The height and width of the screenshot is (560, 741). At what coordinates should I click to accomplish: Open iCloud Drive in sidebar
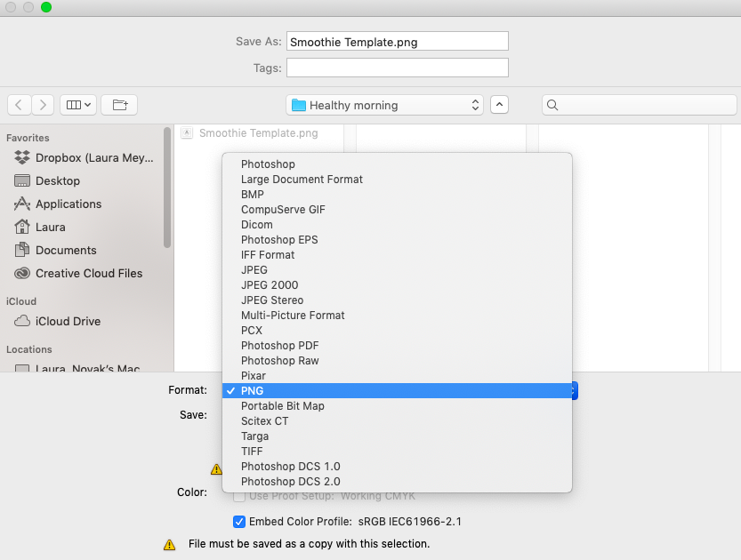click(x=58, y=321)
